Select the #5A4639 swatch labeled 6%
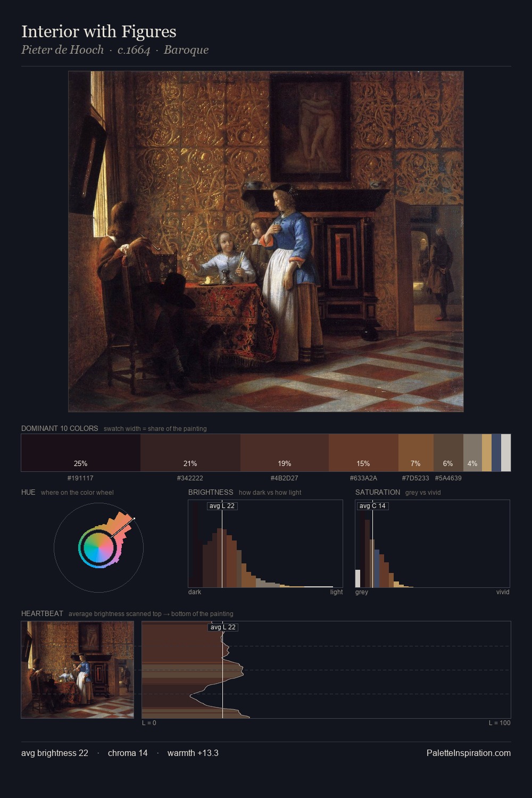Screen dimensions: 532x798 point(448,453)
